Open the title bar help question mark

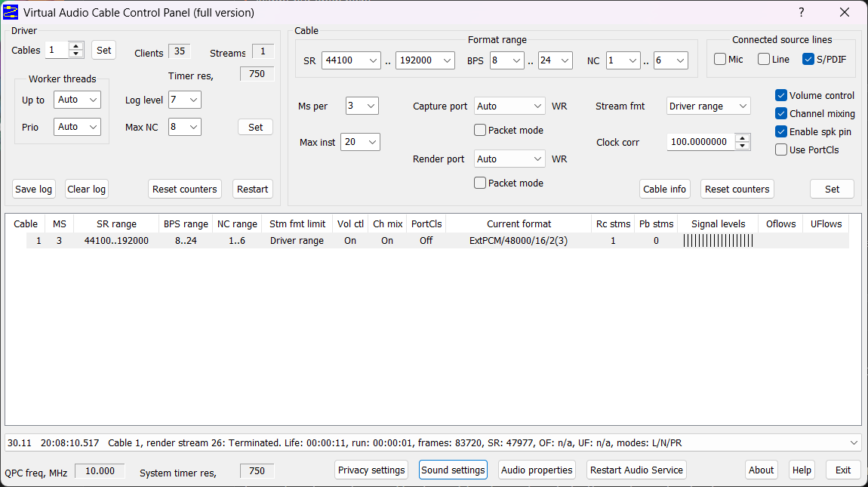coord(801,12)
